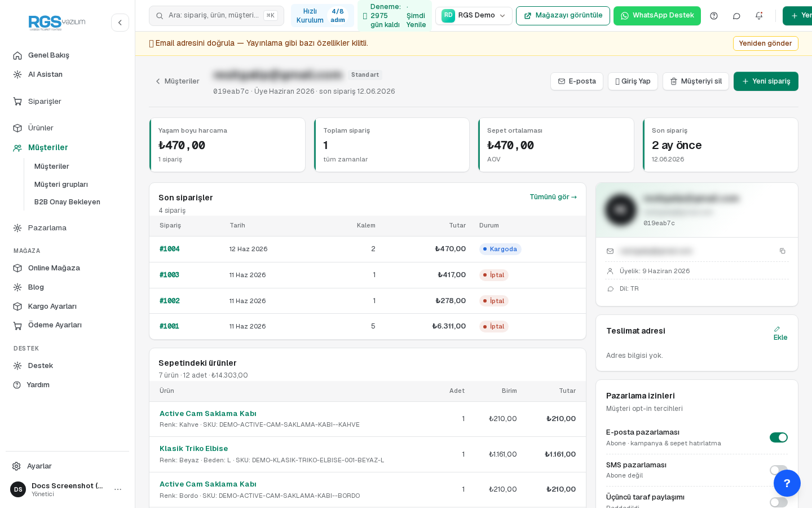Open the chat bubble icon in top bar
The width and height of the screenshot is (812, 508).
736,16
